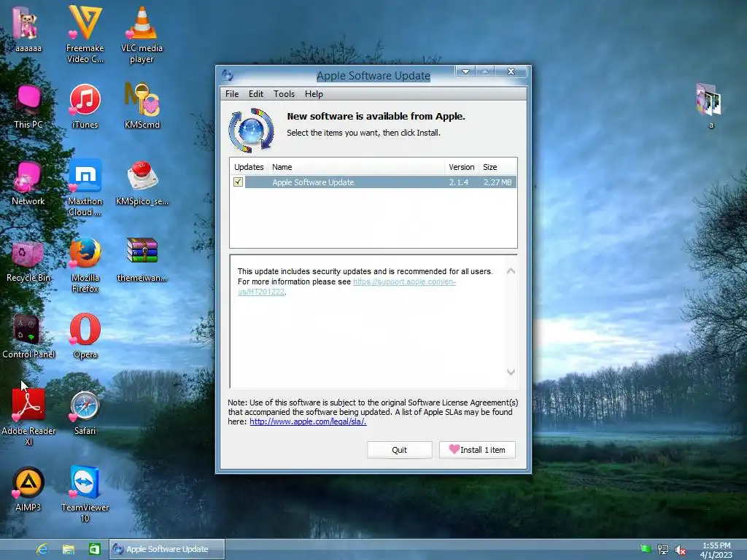Open the Network desktop icon
The width and height of the screenshot is (747, 560).
tap(28, 183)
